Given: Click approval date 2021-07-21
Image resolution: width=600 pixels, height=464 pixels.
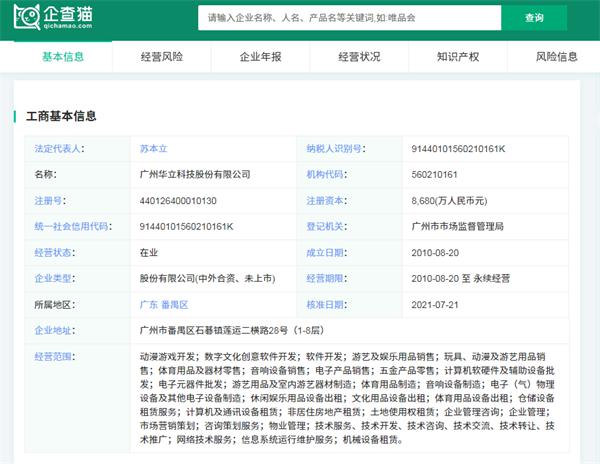Looking at the screenshot, I should pos(435,304).
